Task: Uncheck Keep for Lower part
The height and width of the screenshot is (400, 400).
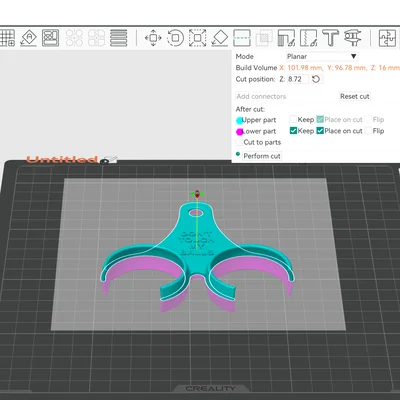Action: 293,131
